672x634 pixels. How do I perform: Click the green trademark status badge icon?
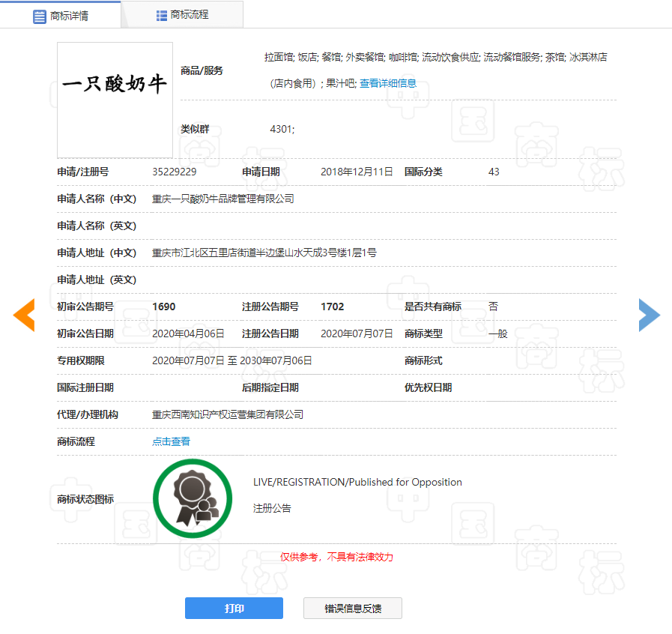tap(192, 498)
